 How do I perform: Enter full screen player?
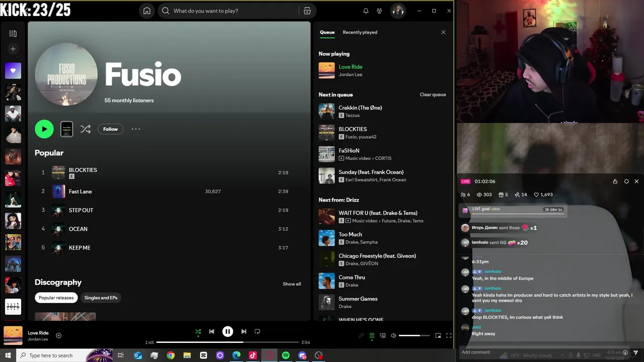coord(449,335)
